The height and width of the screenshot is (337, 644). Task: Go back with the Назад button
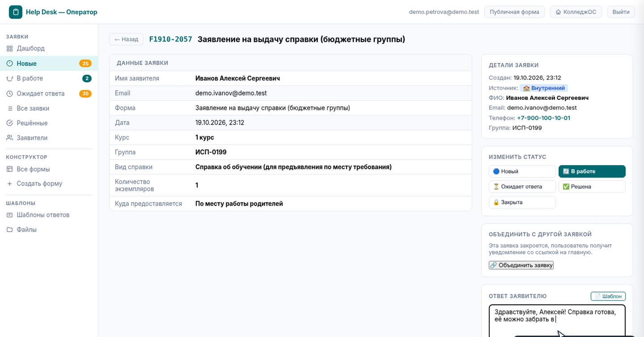(126, 39)
